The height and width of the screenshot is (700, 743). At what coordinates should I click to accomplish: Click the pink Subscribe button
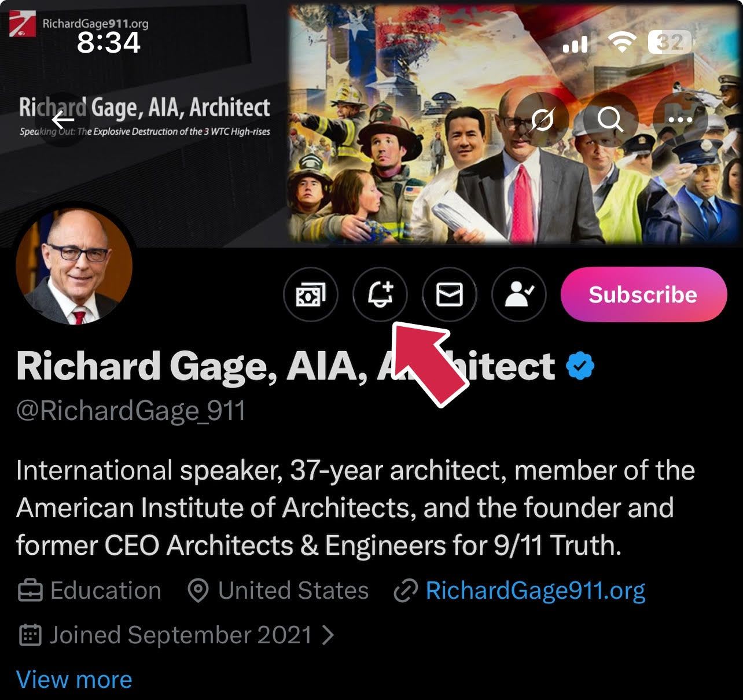pos(643,294)
